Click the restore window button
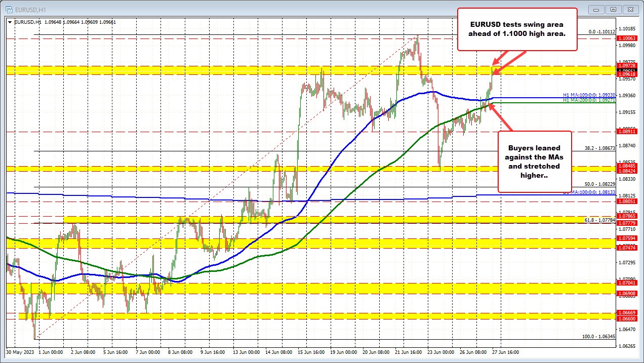Image resolution: width=644 pixels, height=363 pixels. coord(613,9)
